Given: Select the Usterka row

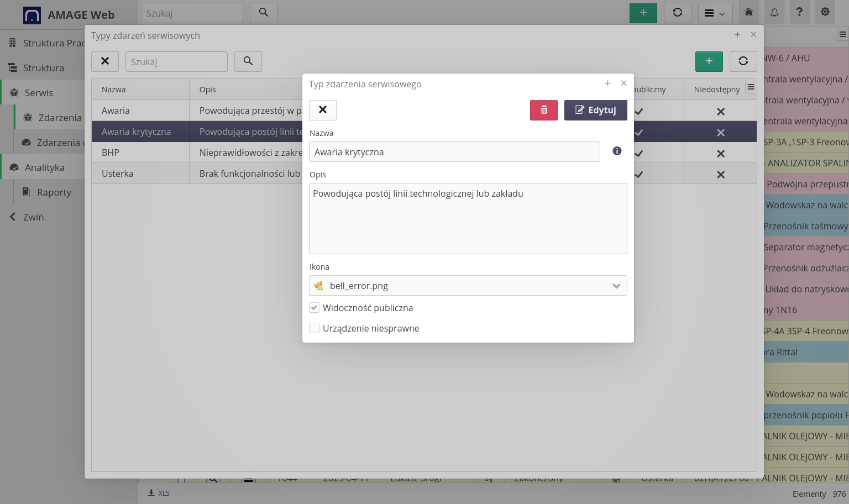Looking at the screenshot, I should pyautogui.click(x=424, y=174).
